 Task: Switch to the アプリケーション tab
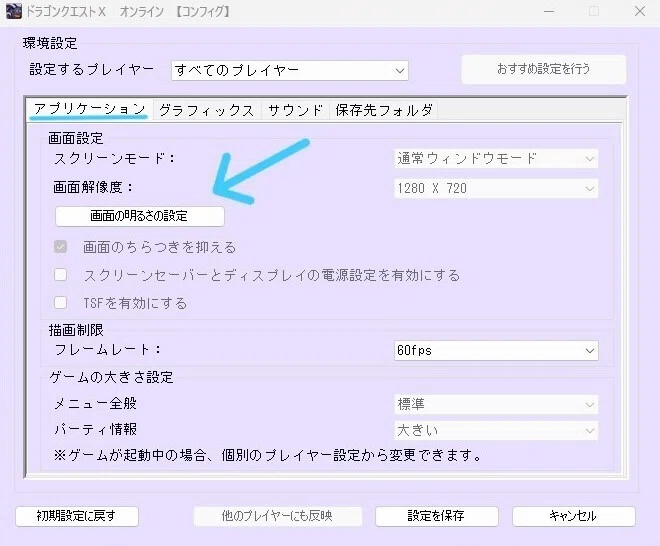click(90, 109)
